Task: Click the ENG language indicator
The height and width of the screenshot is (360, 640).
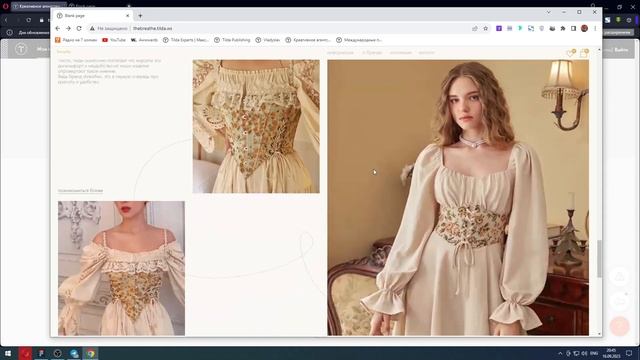Action: coord(594,353)
